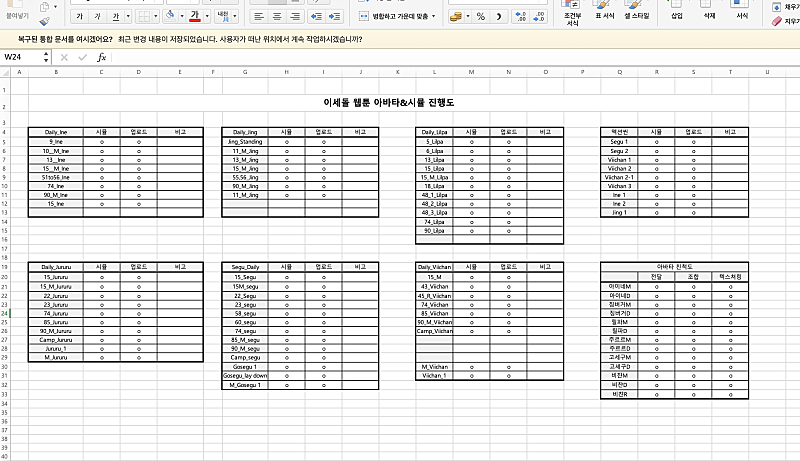Open the currency format dropdown arrow

point(468,16)
